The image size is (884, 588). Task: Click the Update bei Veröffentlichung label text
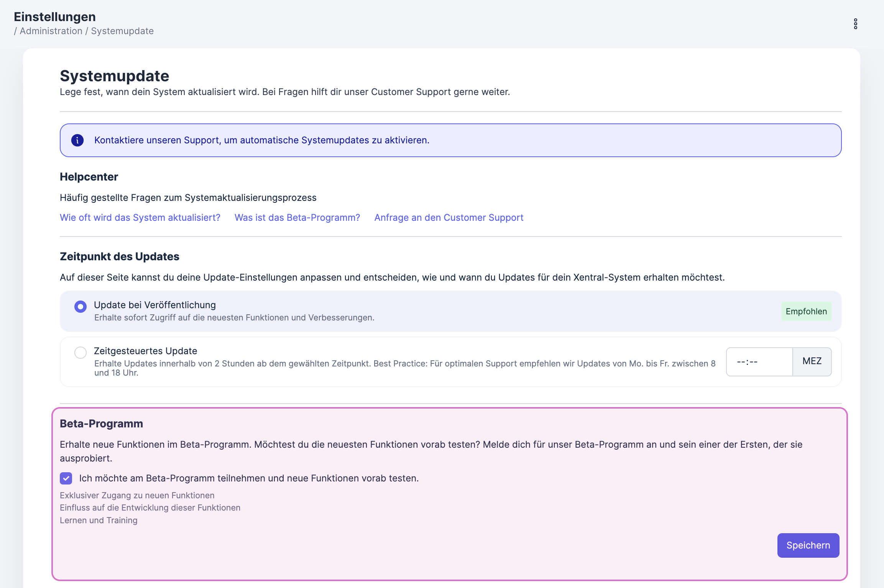click(x=155, y=305)
